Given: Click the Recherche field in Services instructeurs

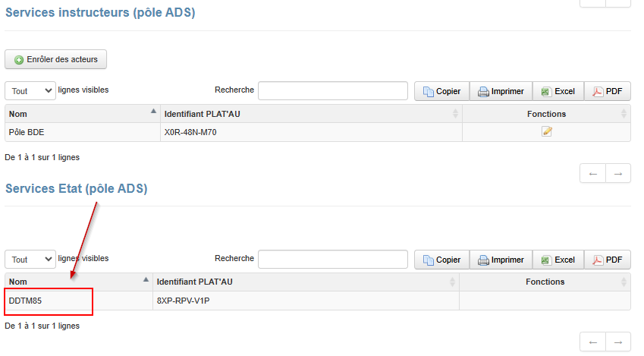Looking at the screenshot, I should point(333,91).
